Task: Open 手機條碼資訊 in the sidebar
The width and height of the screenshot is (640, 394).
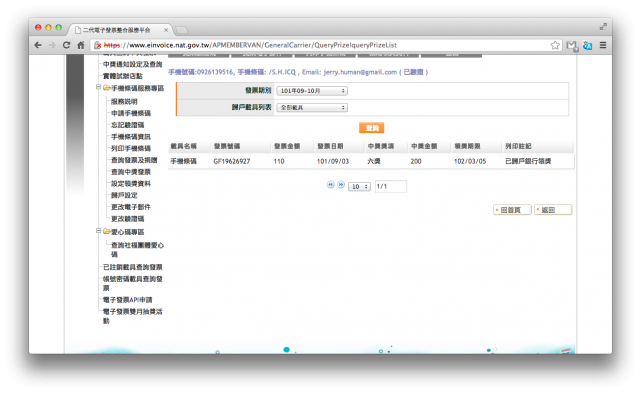Action: click(x=131, y=137)
